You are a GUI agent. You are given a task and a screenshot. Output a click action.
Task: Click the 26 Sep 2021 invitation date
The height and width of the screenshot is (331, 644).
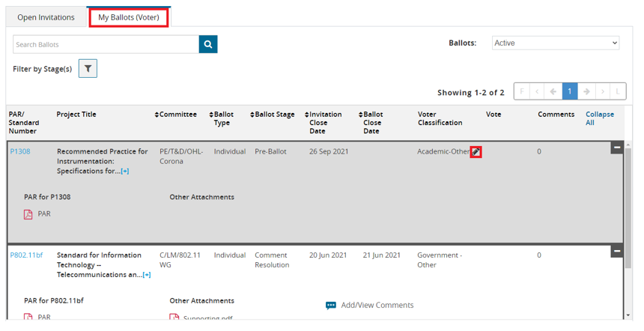(329, 151)
